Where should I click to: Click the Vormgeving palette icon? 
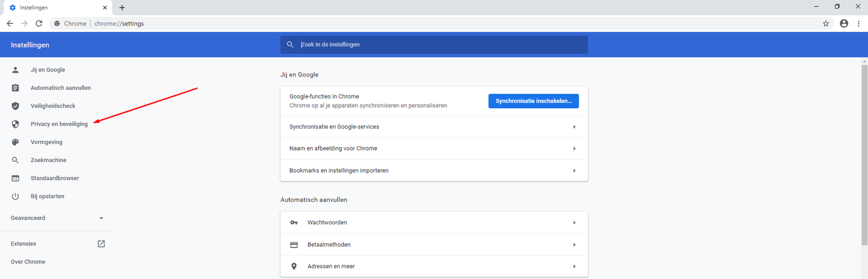[15, 142]
